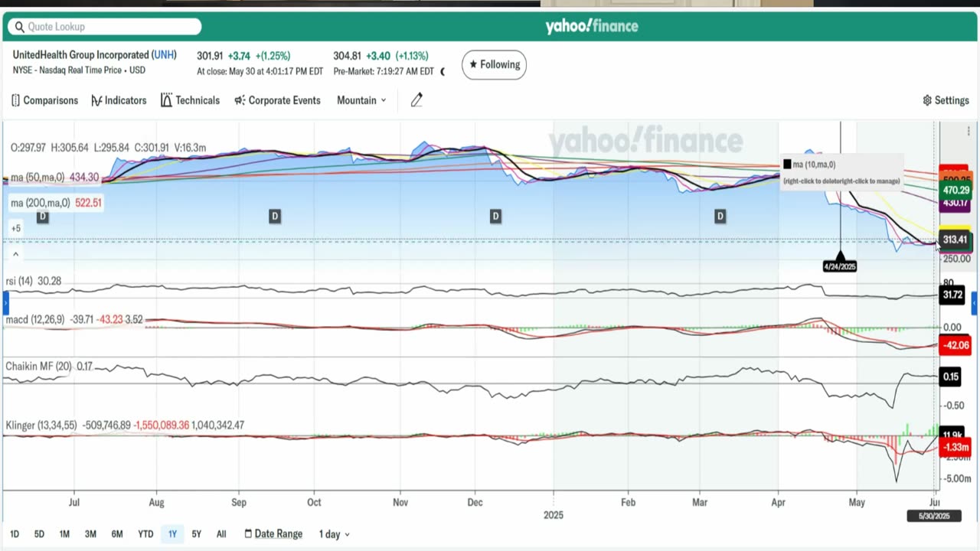Screen dimensions: 980x551
Task: Click the dividend D marker near September
Action: pos(275,217)
